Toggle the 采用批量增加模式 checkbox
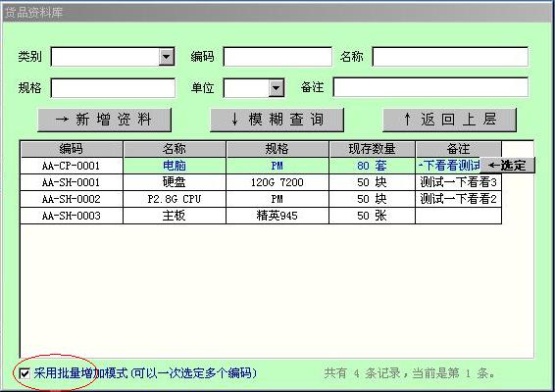Viewport: 555px width, 392px height. click(x=25, y=373)
